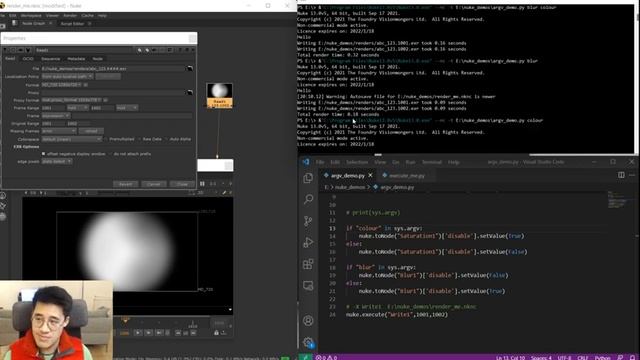Click UTF-8 encoding in VS Code status bar
Viewport: 640px width, 360px height.
pyautogui.click(x=565, y=358)
